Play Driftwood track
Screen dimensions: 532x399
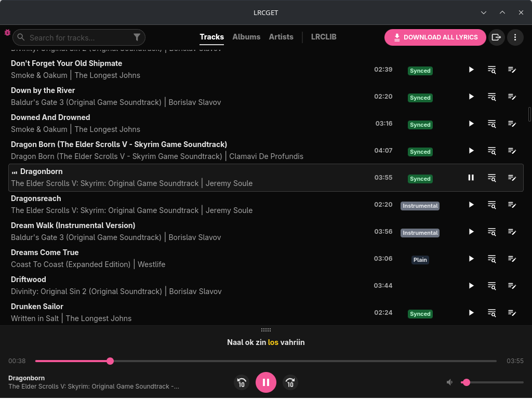coord(471,286)
